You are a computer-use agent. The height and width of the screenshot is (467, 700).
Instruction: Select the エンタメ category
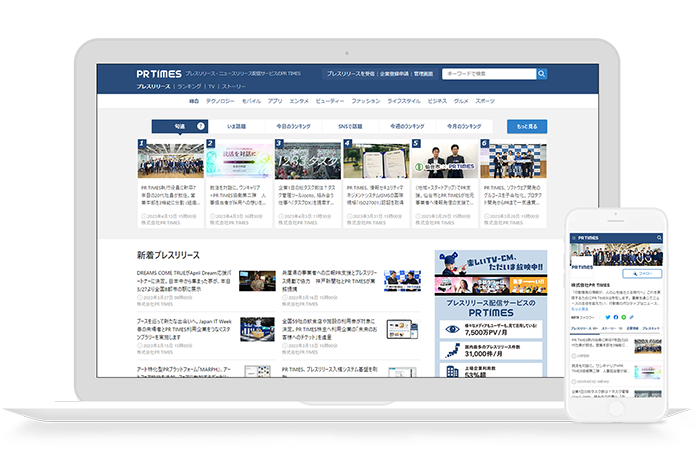click(299, 101)
